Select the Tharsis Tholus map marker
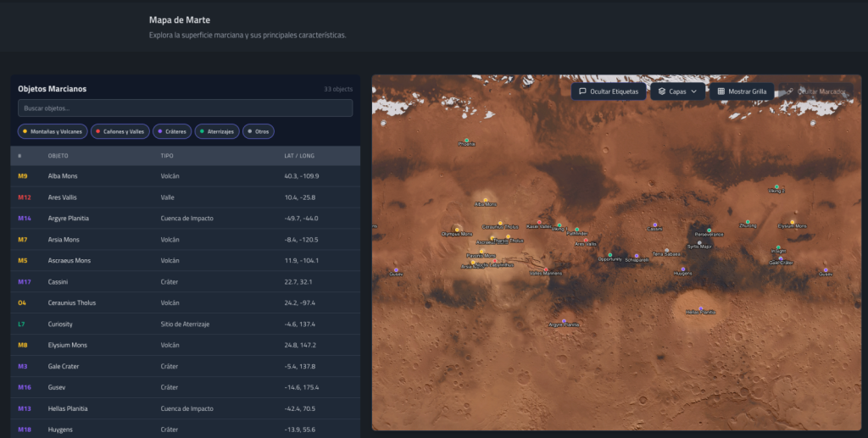868x438 pixels. point(509,236)
